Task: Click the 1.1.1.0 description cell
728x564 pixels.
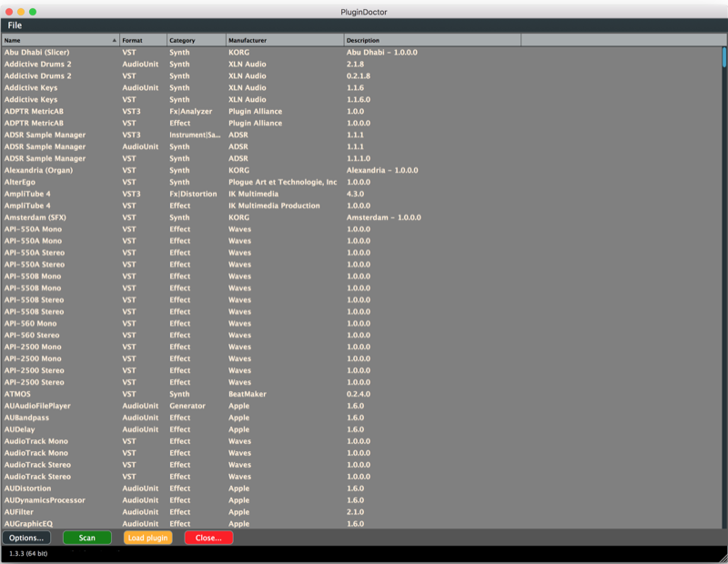Action: pos(359,159)
